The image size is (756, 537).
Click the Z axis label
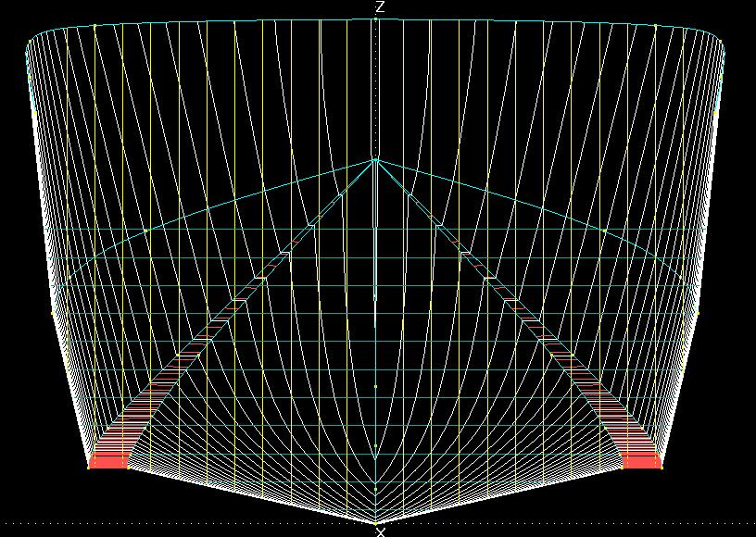pos(381,7)
